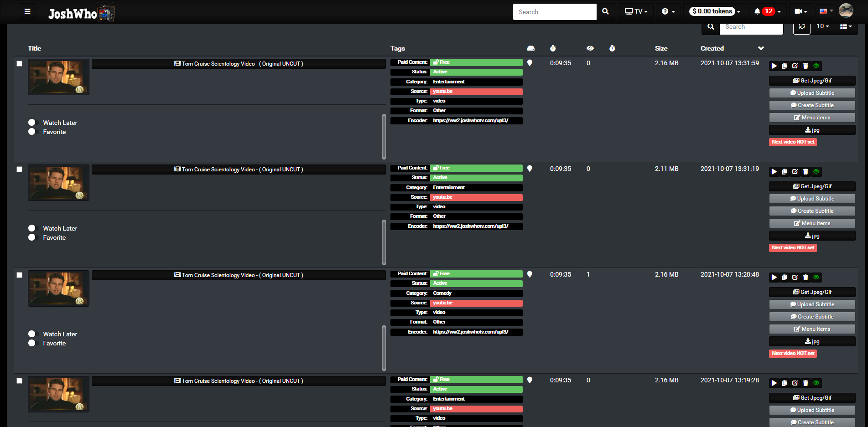Image resolution: width=868 pixels, height=427 pixels.
Task: Open thumbnail of the 13:31:19 video
Action: [x=58, y=183]
